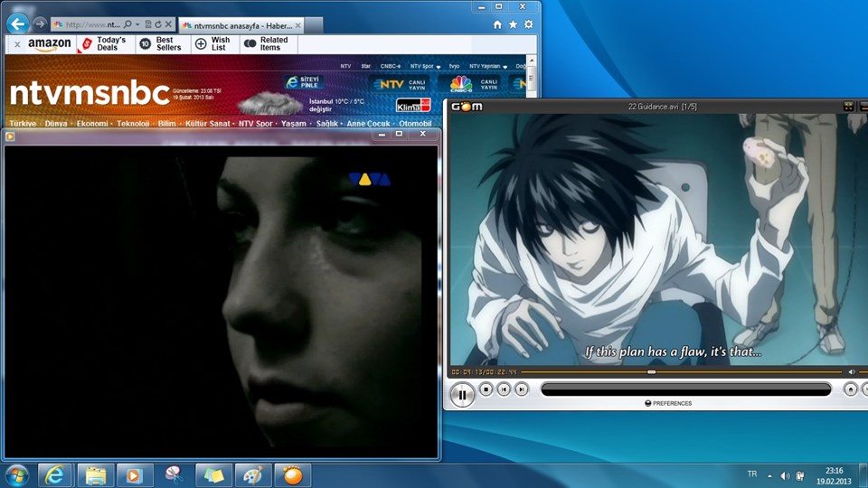Mute GOM Player volume speaker icon
Screen dimensions: 868x488
point(852,371)
